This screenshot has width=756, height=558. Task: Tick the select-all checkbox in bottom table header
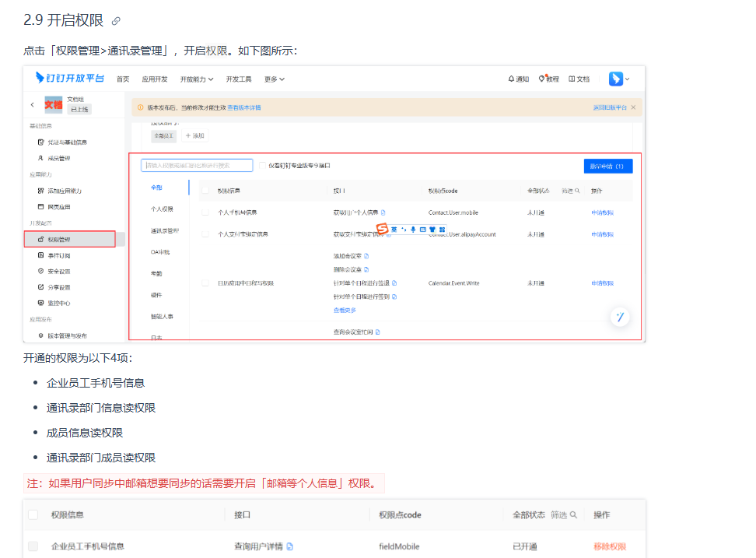tap(33, 514)
